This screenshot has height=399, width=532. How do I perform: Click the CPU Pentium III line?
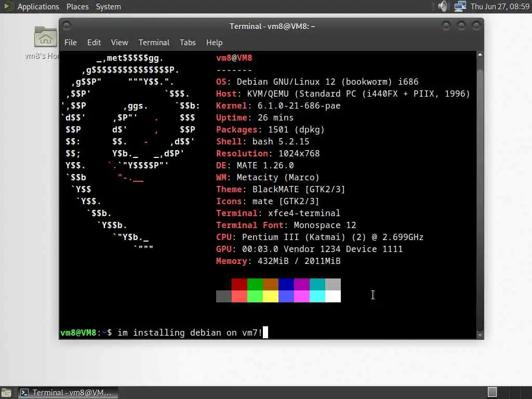point(320,237)
